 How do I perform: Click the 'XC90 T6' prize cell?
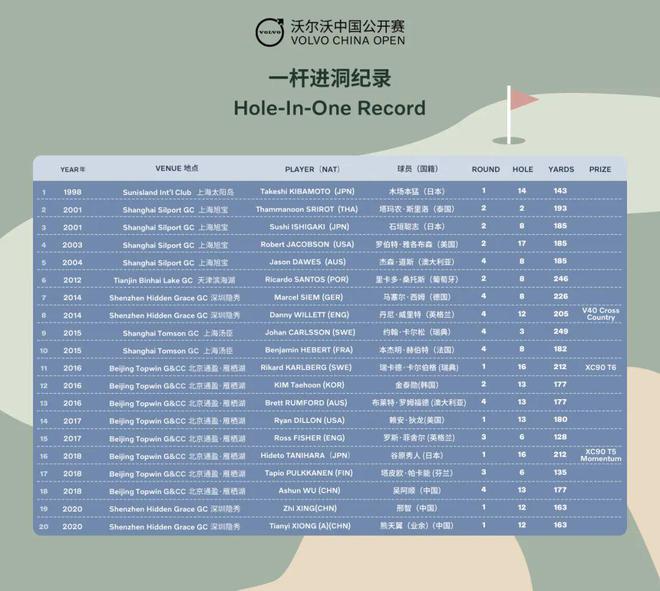(x=601, y=367)
